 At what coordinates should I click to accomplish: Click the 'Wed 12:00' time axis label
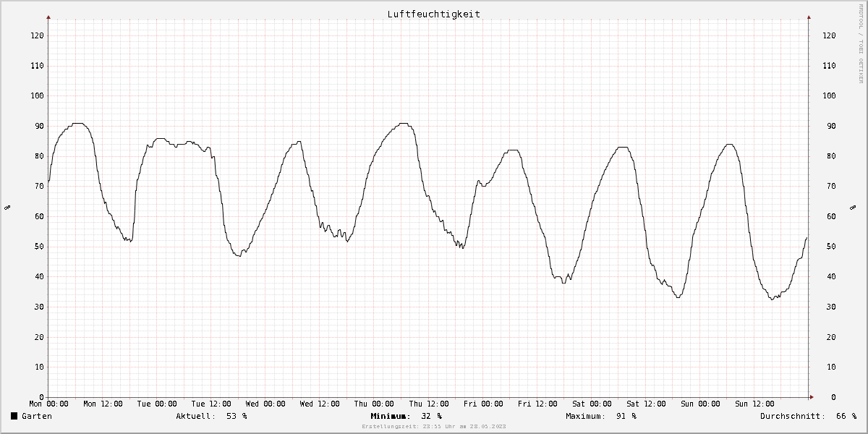click(x=320, y=404)
